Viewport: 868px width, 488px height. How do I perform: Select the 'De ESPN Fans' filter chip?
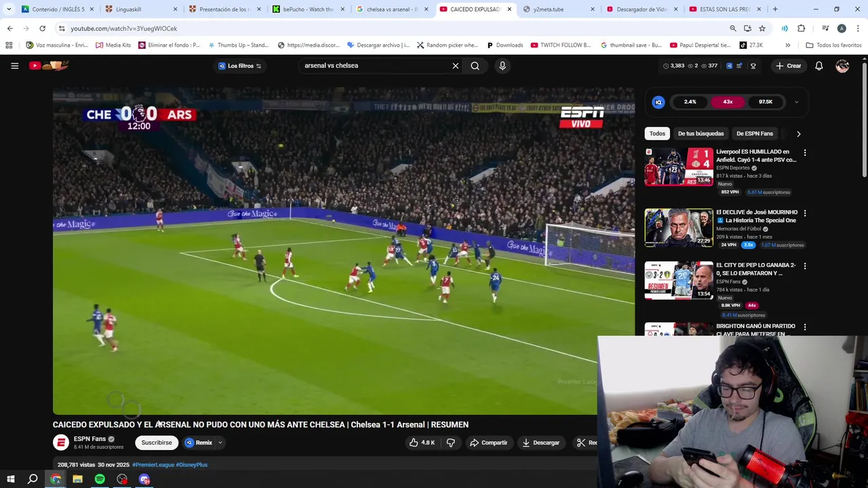[x=754, y=134]
